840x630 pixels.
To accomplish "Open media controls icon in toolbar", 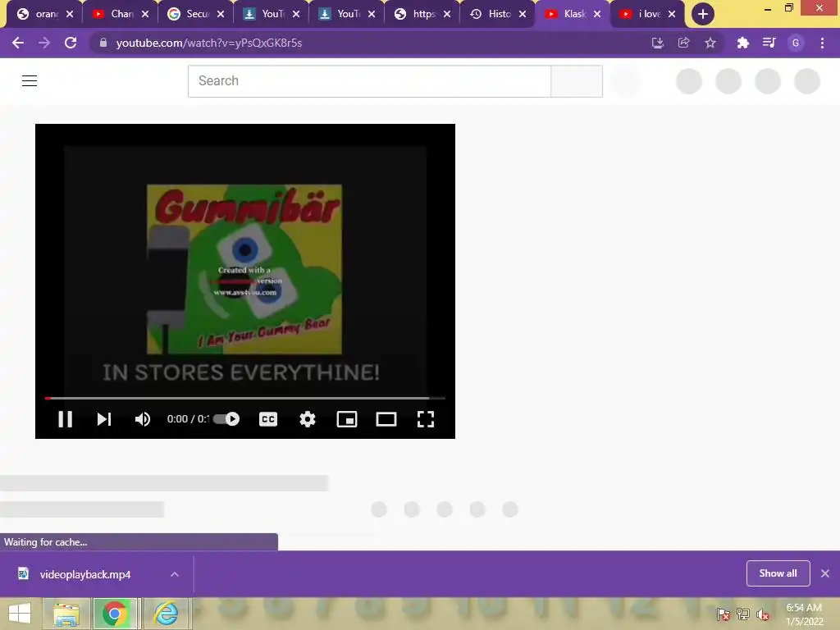I will [x=769, y=43].
